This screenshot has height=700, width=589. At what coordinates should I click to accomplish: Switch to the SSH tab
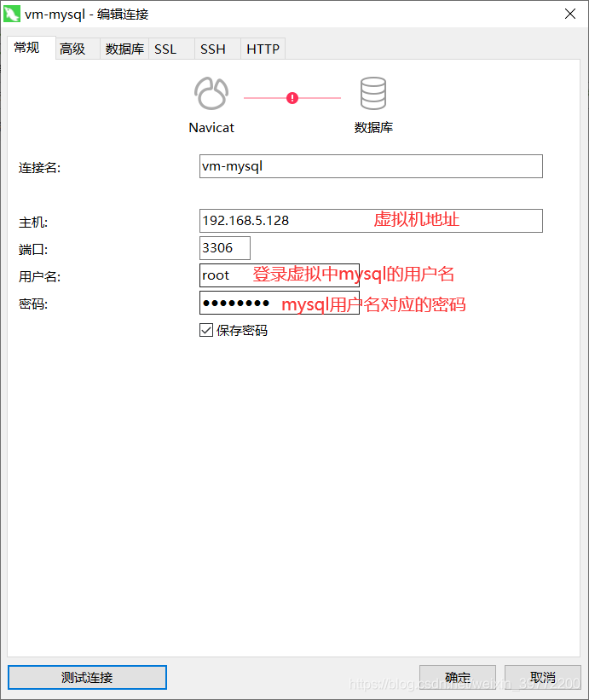[x=217, y=49]
